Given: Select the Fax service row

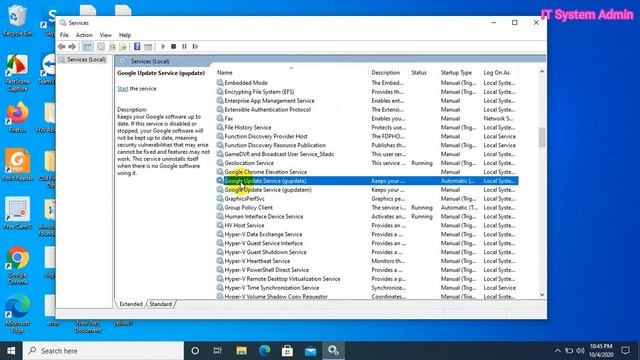Looking at the screenshot, I should click(x=367, y=118).
